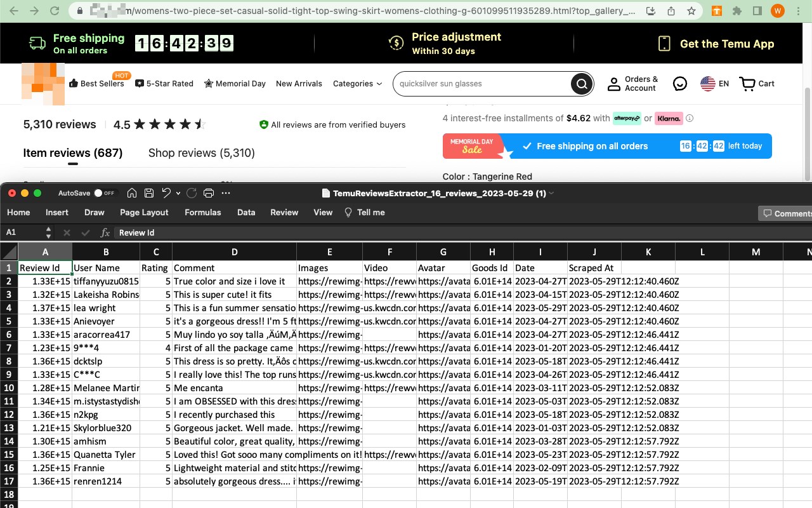Click user name cell Skylorblue320

point(106,428)
